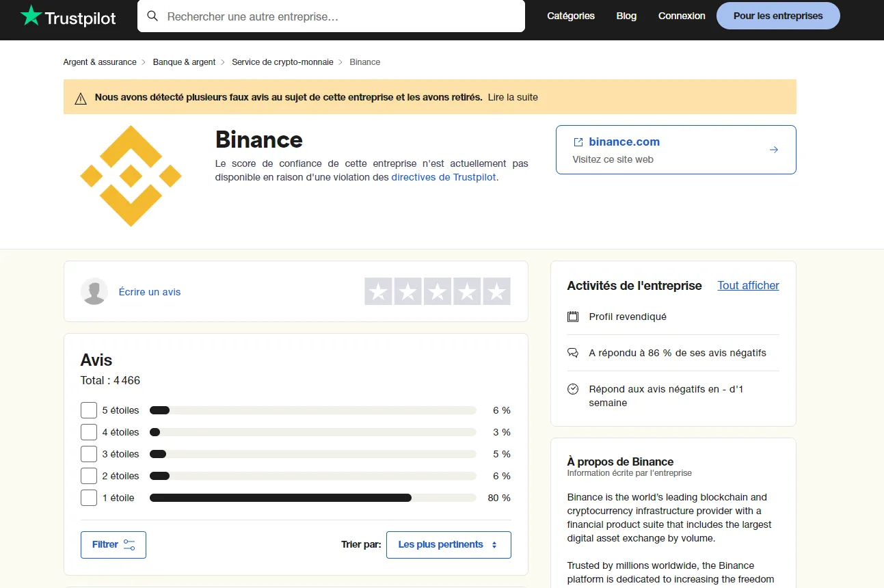Click the external link icon beside binance.com
Screen dimensions: 884x588
click(x=578, y=142)
